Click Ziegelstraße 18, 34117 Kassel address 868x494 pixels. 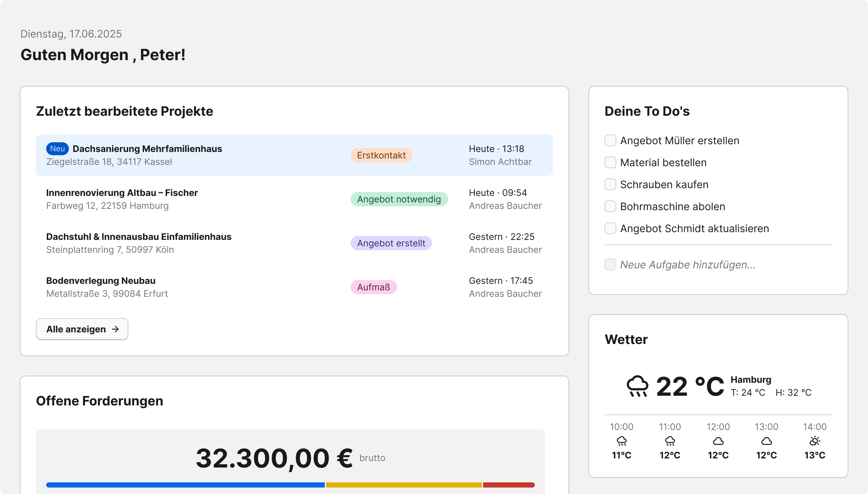(109, 162)
